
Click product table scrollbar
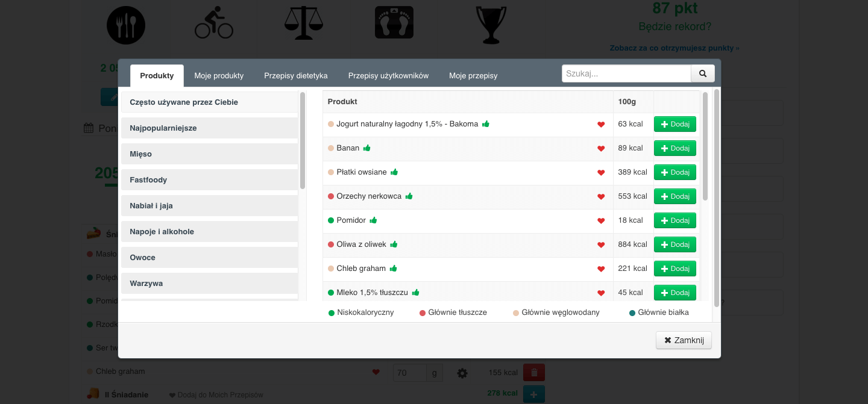(x=705, y=146)
